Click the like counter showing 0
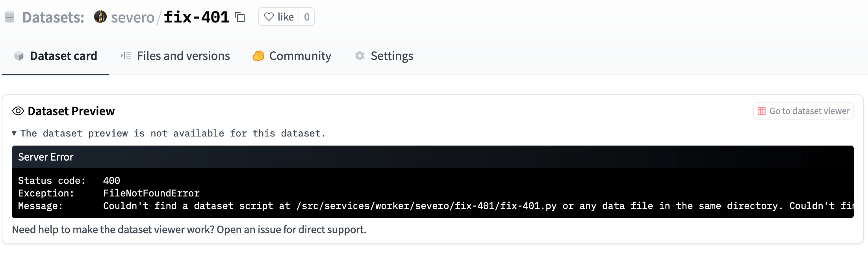Image resolution: width=868 pixels, height=258 pixels. tap(307, 17)
